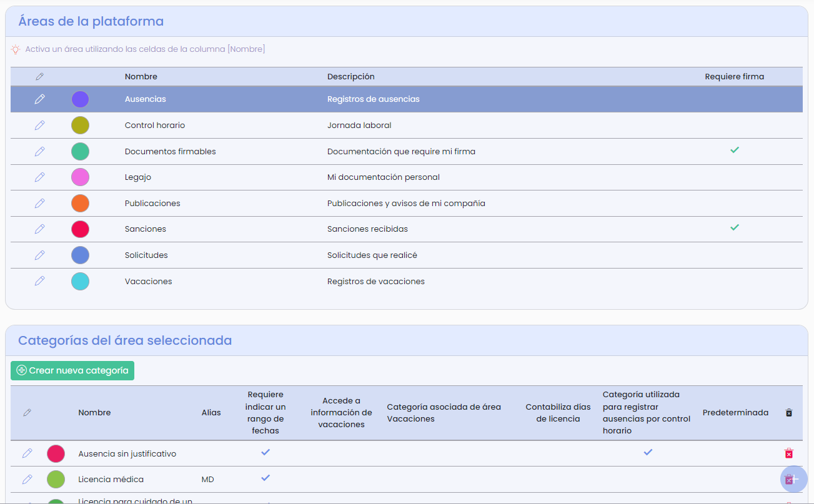
Task: Click the edit pencil for Control horario
Action: pyautogui.click(x=40, y=125)
